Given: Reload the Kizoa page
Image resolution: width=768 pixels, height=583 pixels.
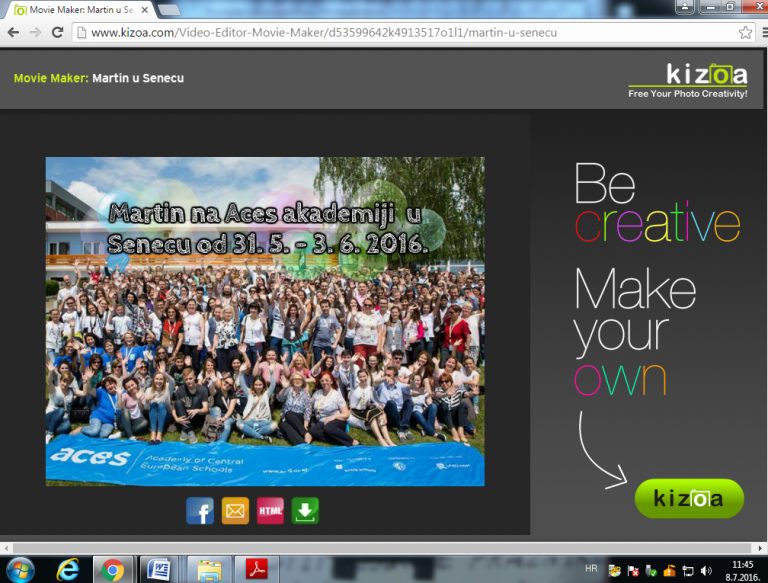Looking at the screenshot, I should [57, 32].
